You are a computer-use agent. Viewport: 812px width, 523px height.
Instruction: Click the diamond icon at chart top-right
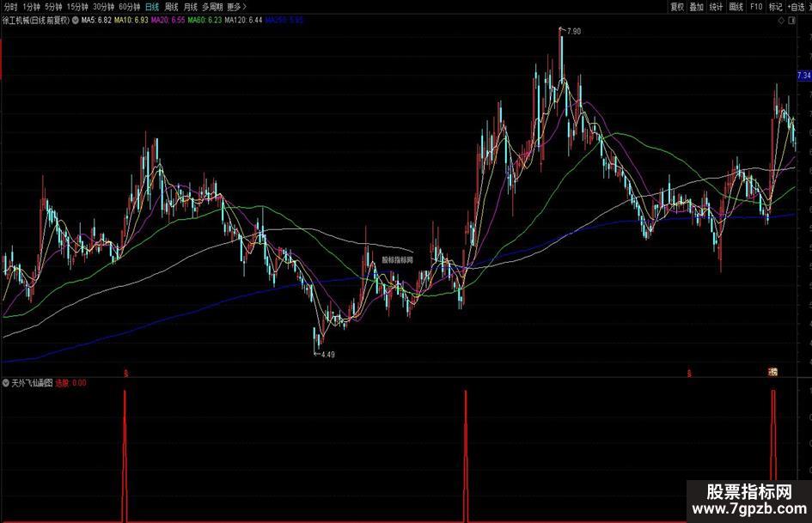coord(781,21)
